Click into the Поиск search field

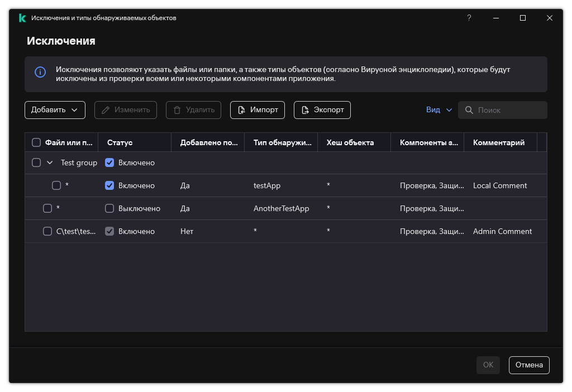(509, 110)
